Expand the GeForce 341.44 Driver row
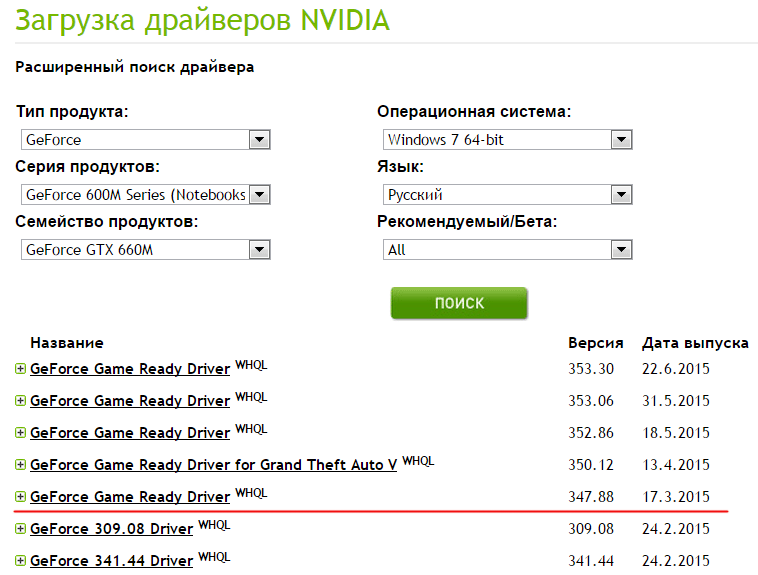 coord(20,560)
